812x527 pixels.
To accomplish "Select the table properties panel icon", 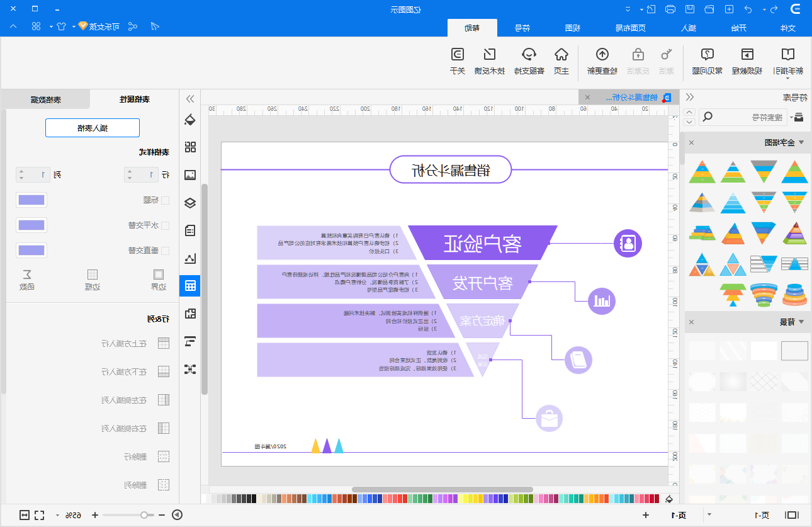I will [x=190, y=286].
